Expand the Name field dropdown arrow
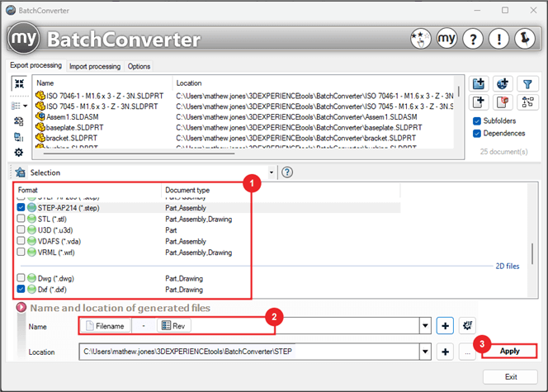Image resolution: width=548 pixels, height=392 pixels. (x=425, y=326)
